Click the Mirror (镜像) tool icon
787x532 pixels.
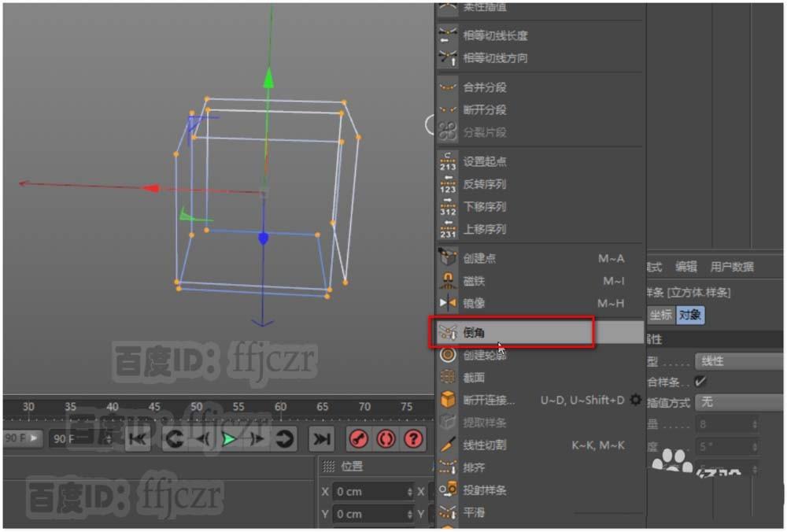point(447,303)
